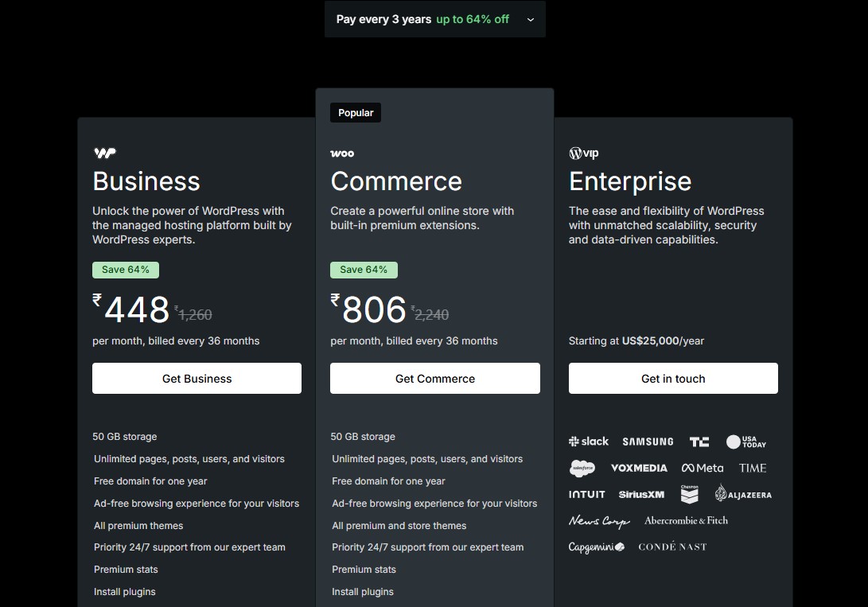Click the WordPress logo on Business plan
Viewport: 868px width, 607px height.
click(x=104, y=153)
